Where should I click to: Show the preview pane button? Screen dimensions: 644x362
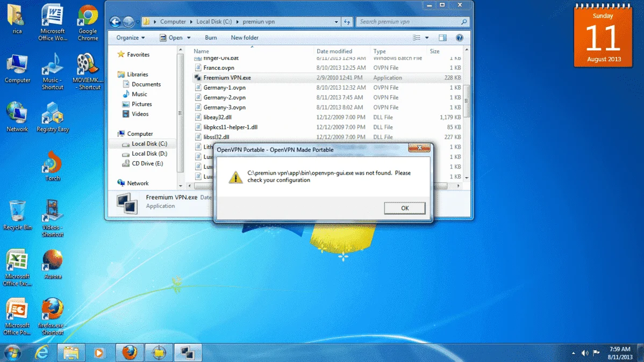tap(442, 38)
